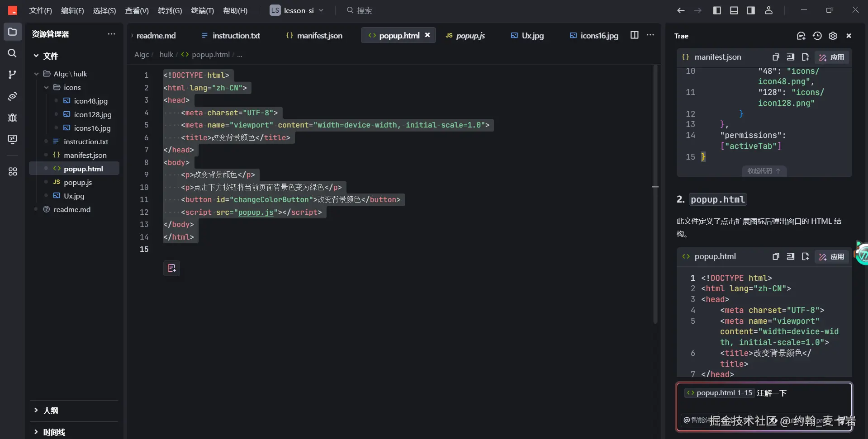868x439 pixels.
Task: Apply the manifest.json code with 应用
Action: coord(832,57)
